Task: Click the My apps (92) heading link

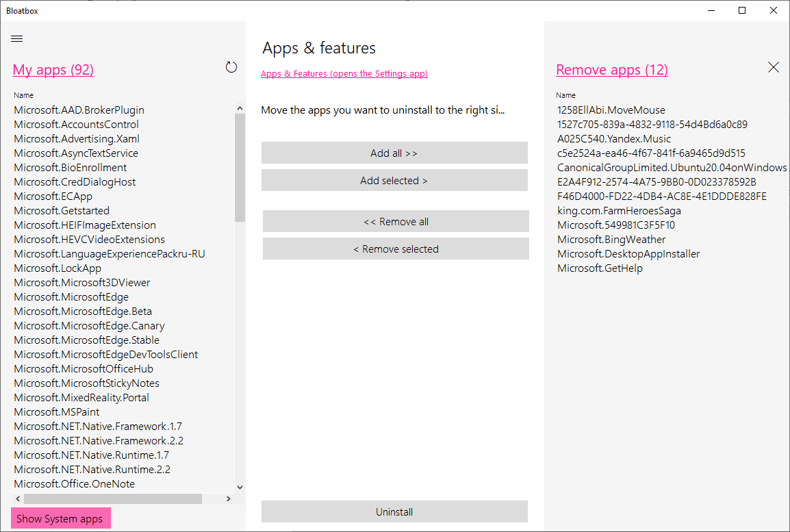Action: [x=53, y=70]
